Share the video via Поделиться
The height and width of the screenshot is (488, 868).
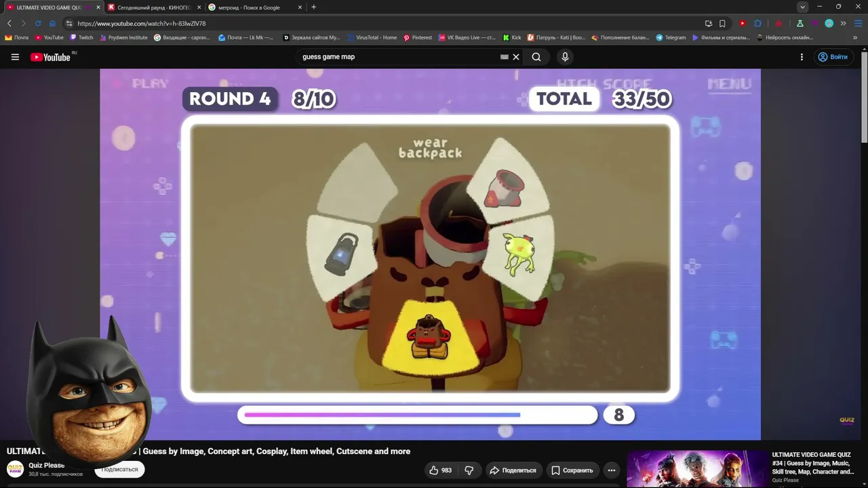(513, 470)
